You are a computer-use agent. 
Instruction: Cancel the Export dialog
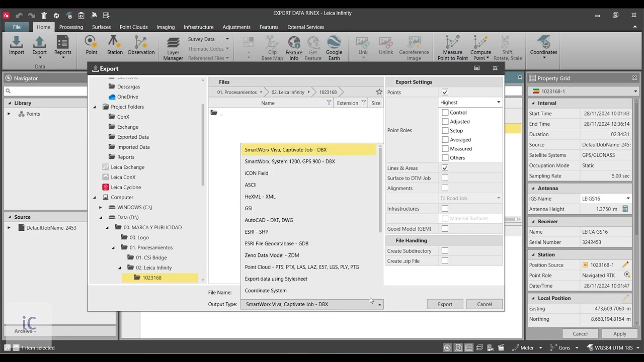pyautogui.click(x=485, y=304)
